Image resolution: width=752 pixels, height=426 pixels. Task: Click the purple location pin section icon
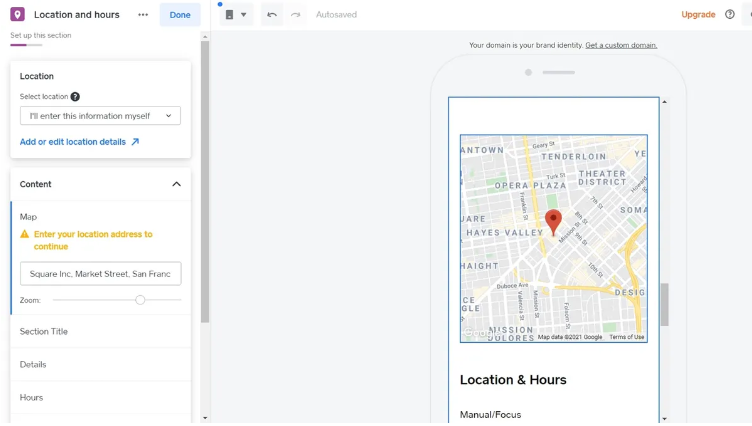point(17,14)
